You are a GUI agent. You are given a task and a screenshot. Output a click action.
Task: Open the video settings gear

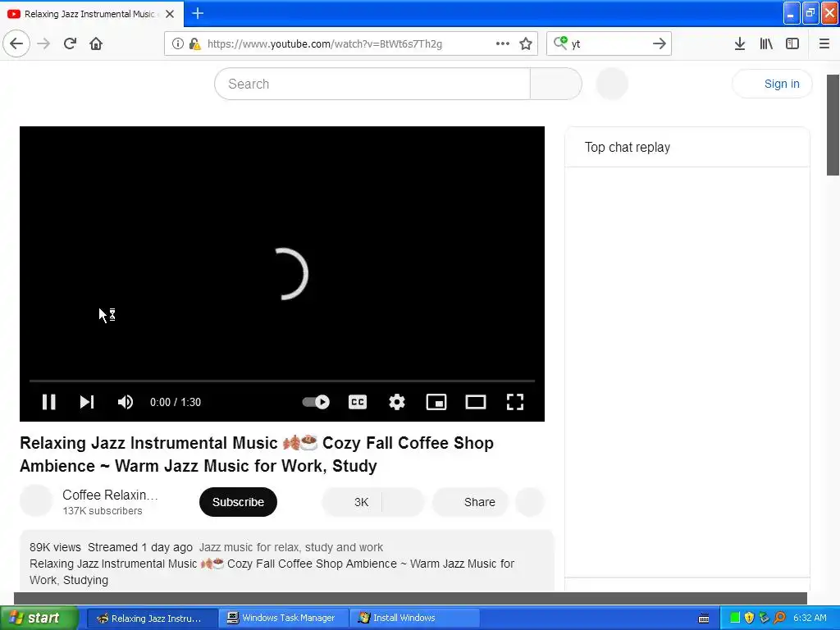396,402
